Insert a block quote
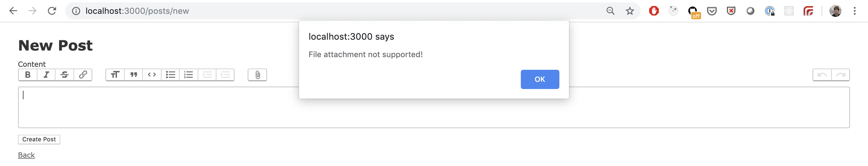This screenshot has height=166, width=868. pos(134,75)
